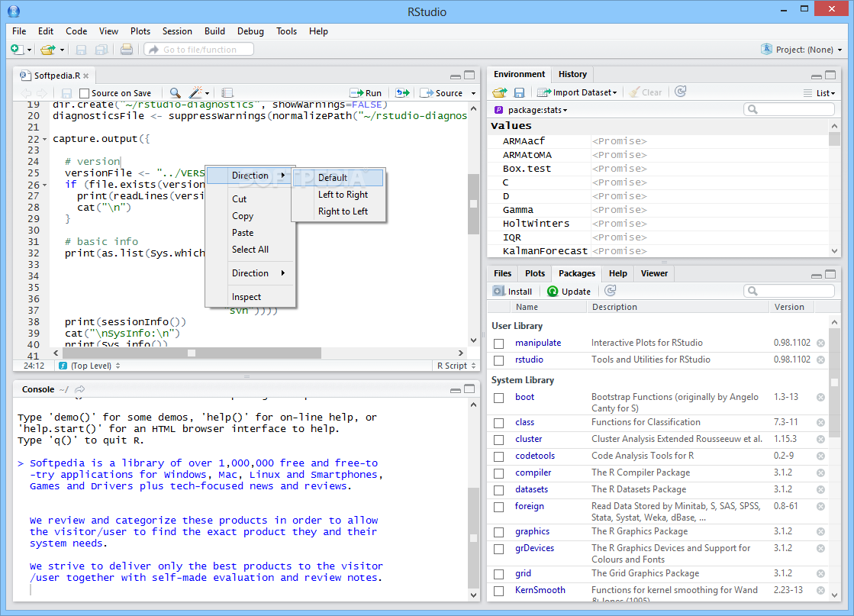The image size is (854, 616).
Task: Close the Softpedia.R tab
Action: tap(86, 76)
